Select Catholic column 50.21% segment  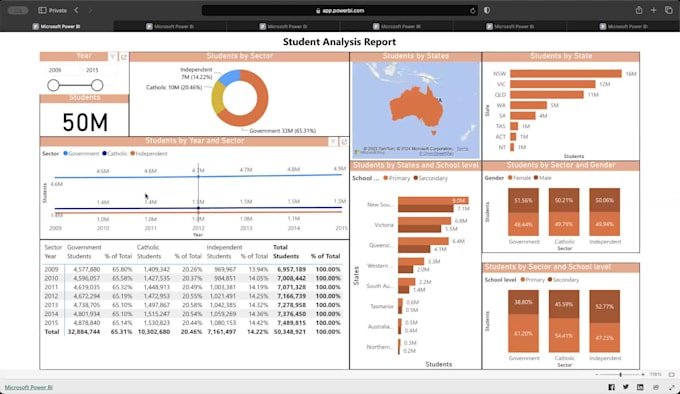[x=564, y=200]
